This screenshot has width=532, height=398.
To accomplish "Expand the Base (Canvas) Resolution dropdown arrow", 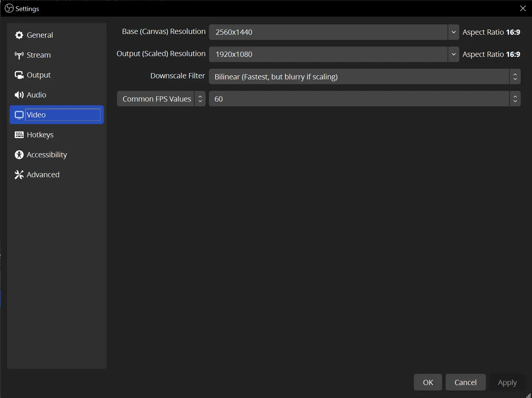I will [x=453, y=32].
